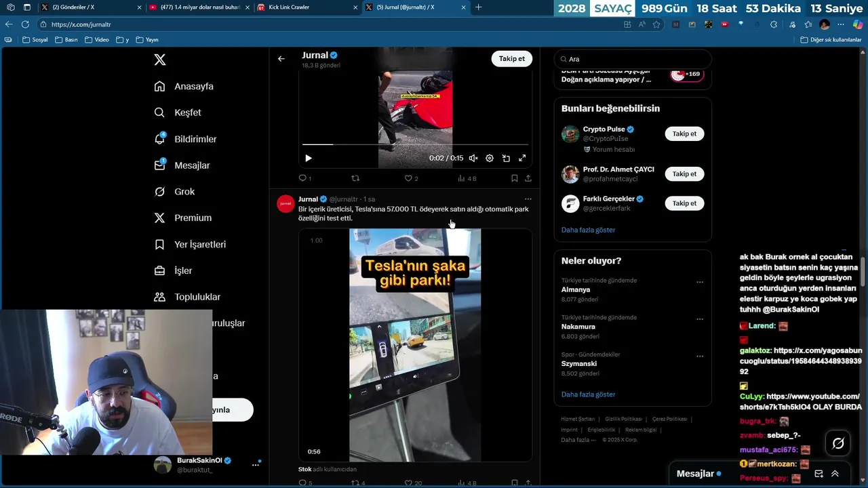868x488 pixels.
Task: Reload the page
Action: pyautogui.click(x=25, y=24)
